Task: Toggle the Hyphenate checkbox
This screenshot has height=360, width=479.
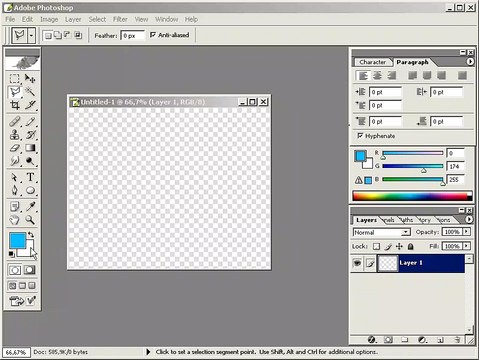Action: pyautogui.click(x=360, y=135)
